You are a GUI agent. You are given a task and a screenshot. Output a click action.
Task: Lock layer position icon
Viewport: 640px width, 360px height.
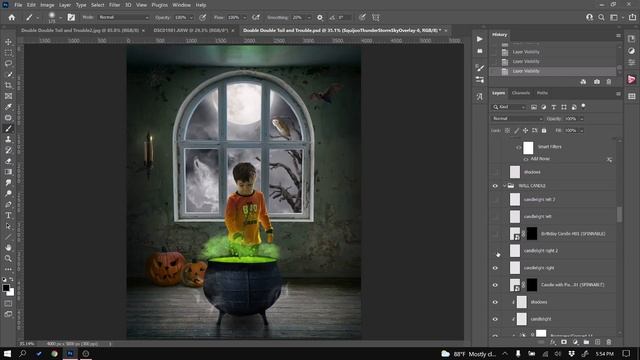[525, 131]
